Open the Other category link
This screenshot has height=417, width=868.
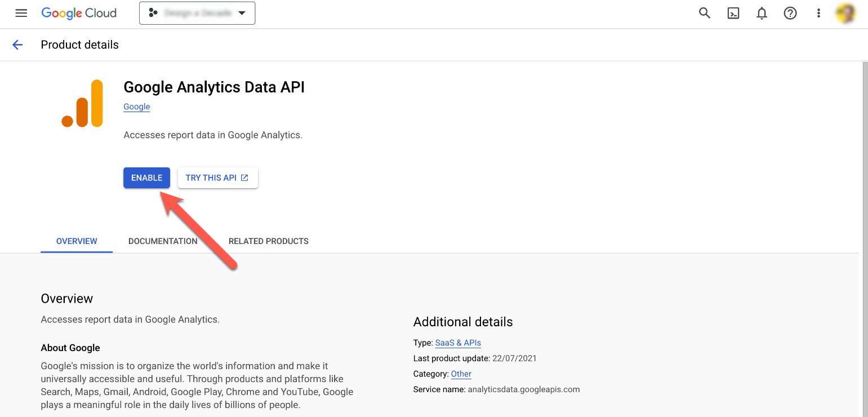pyautogui.click(x=461, y=374)
